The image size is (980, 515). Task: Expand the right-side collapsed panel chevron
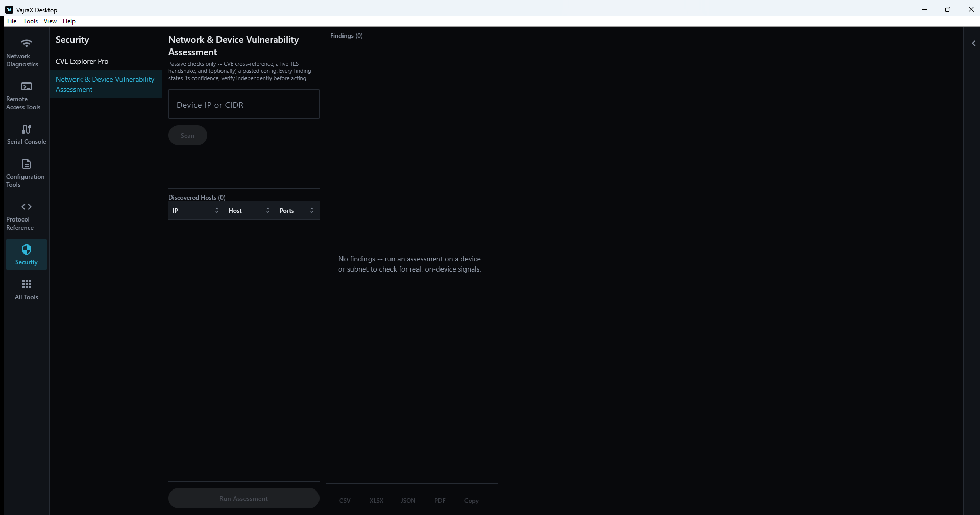(973, 43)
